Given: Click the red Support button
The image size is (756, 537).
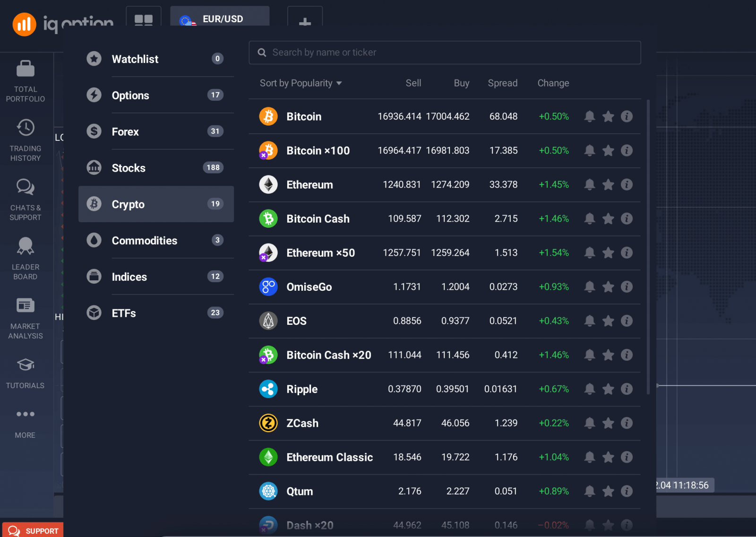Looking at the screenshot, I should pos(33,530).
